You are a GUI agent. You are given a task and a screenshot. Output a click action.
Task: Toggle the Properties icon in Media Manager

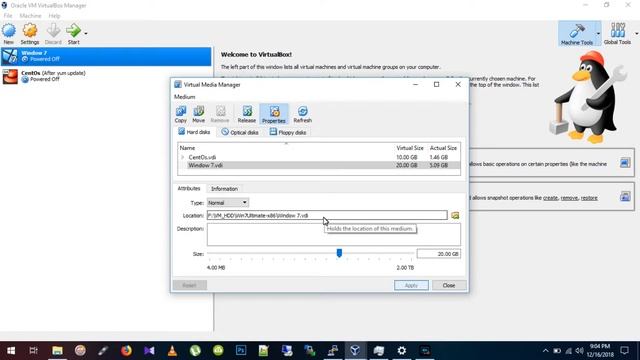coord(273,114)
